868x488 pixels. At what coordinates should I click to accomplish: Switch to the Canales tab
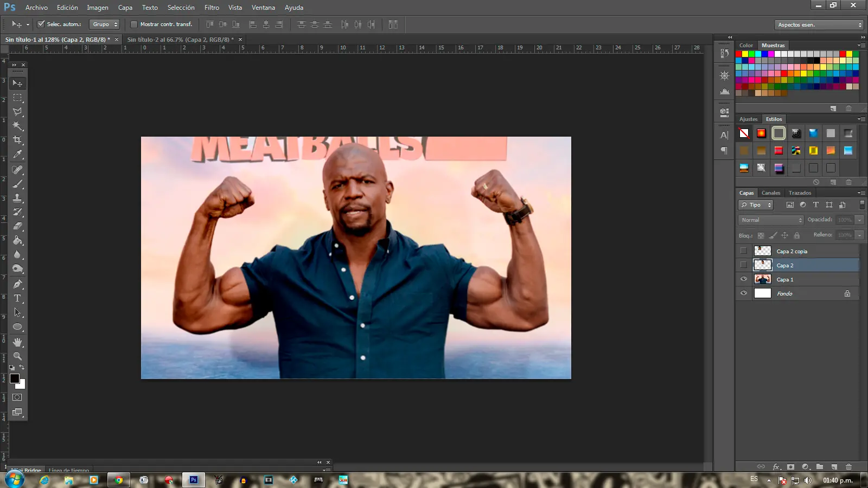(770, 193)
